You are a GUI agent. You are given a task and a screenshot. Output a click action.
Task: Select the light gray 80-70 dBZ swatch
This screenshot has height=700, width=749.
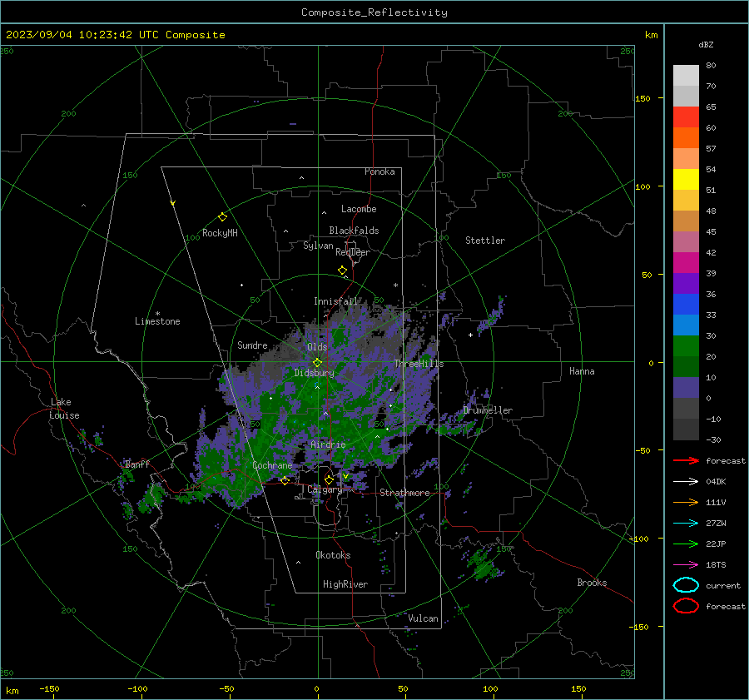[686, 75]
